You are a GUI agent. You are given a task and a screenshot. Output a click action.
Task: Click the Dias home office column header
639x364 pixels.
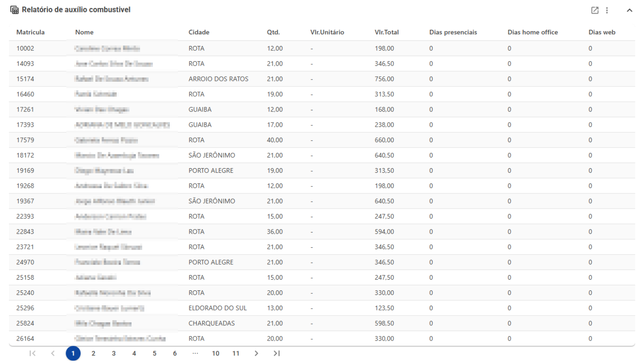coord(533,32)
